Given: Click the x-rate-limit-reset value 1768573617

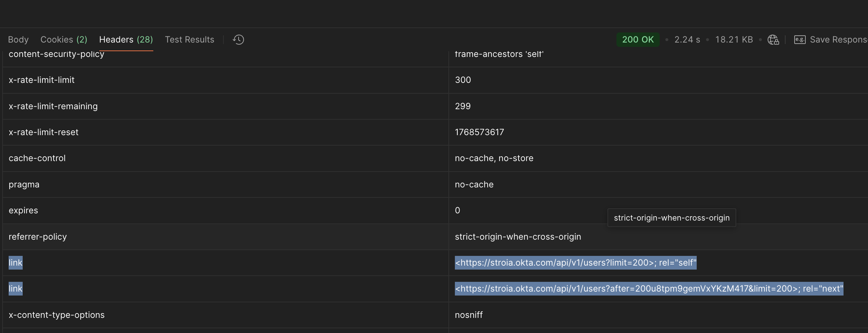Looking at the screenshot, I should click(x=479, y=132).
